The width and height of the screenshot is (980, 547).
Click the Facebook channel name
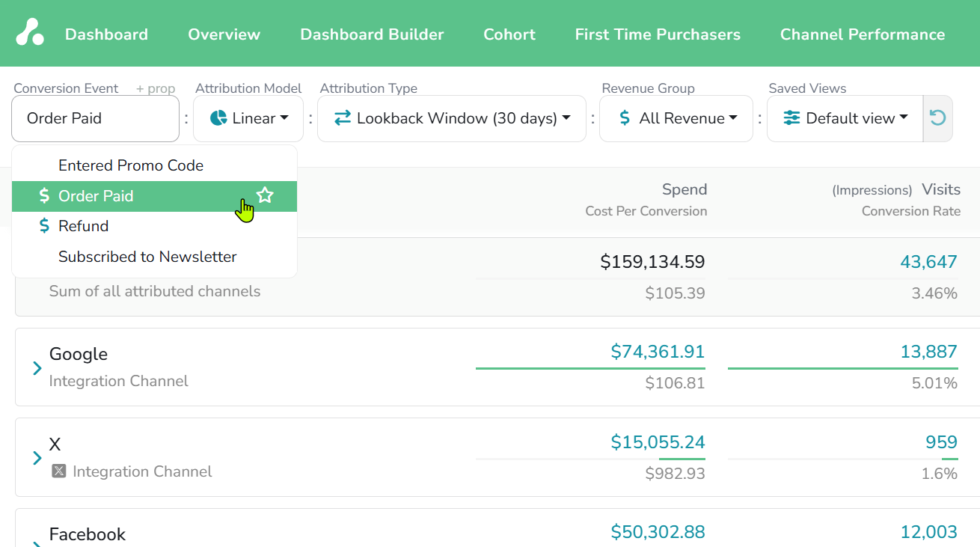88,534
